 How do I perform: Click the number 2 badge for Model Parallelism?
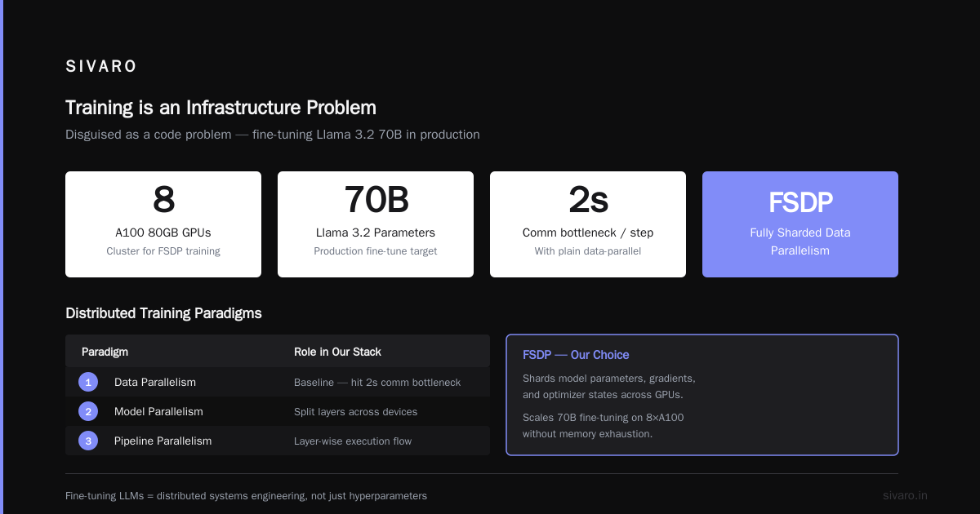pyautogui.click(x=88, y=411)
